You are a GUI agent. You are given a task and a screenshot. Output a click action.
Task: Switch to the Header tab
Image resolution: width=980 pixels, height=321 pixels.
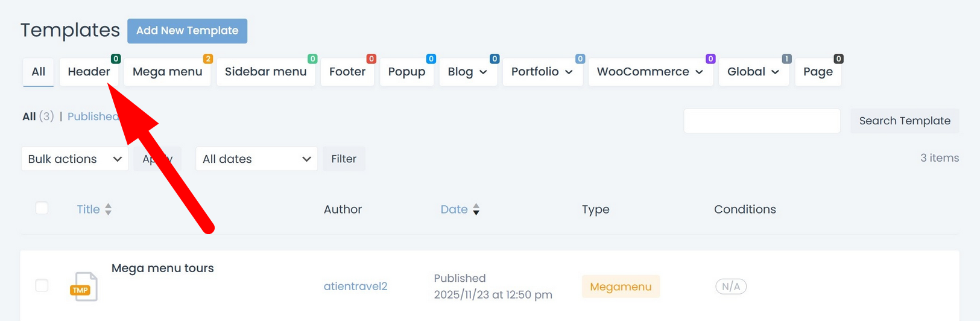89,72
